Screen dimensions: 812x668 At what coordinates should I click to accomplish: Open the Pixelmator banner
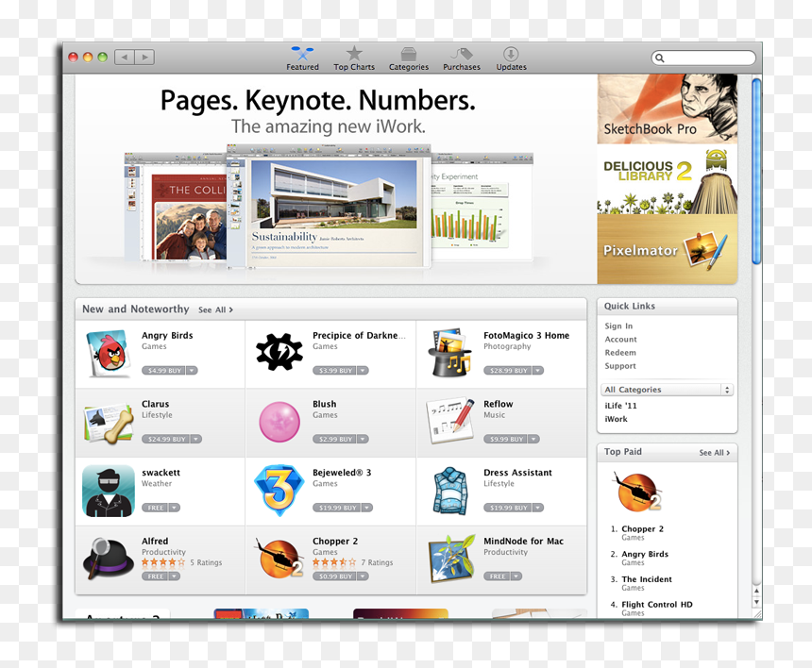click(667, 249)
